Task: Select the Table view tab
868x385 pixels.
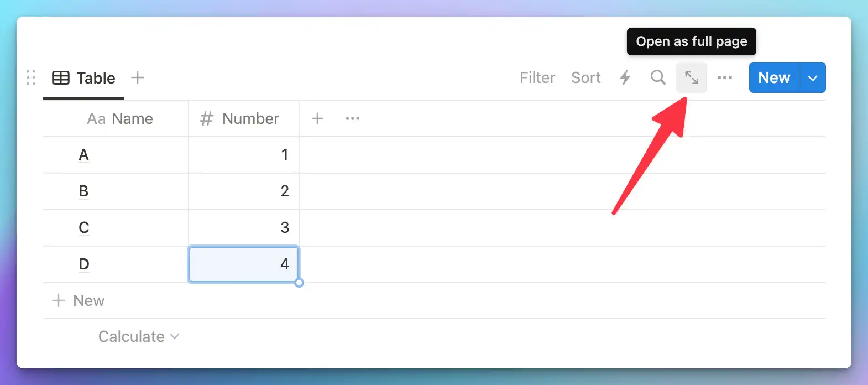Action: (x=84, y=78)
